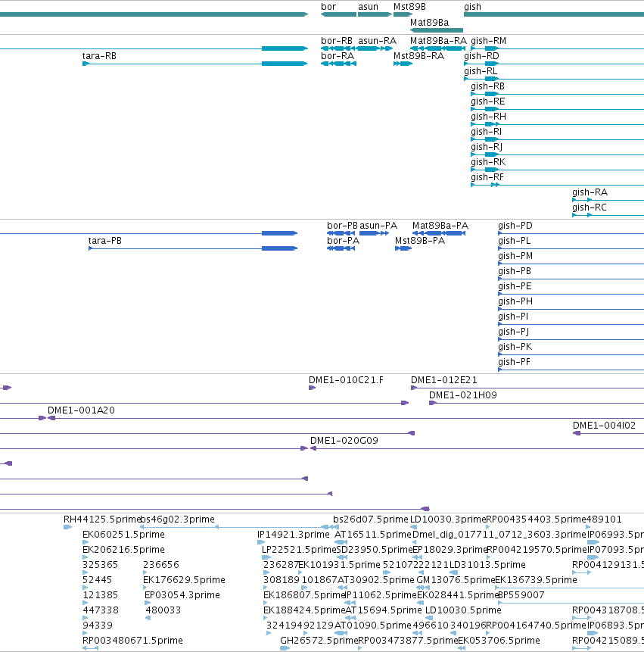Select EST RP003480671.5prime
The height and width of the screenshot is (652, 644).
tap(90, 648)
